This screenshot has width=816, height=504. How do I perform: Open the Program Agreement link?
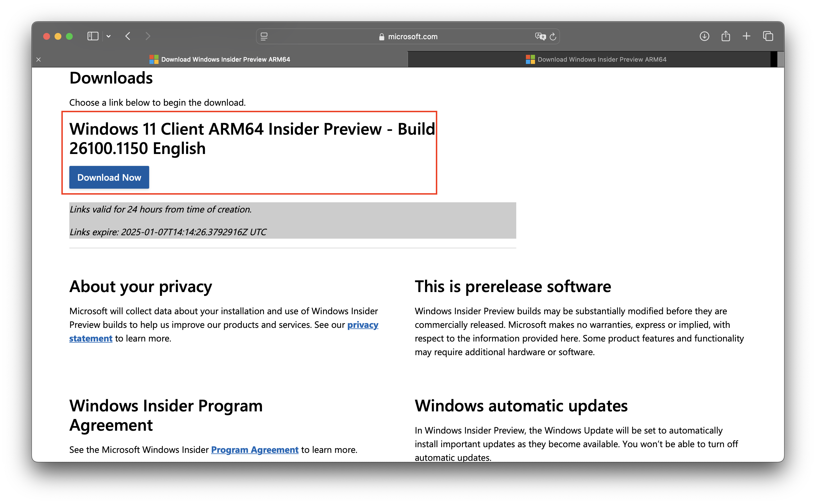point(255,450)
